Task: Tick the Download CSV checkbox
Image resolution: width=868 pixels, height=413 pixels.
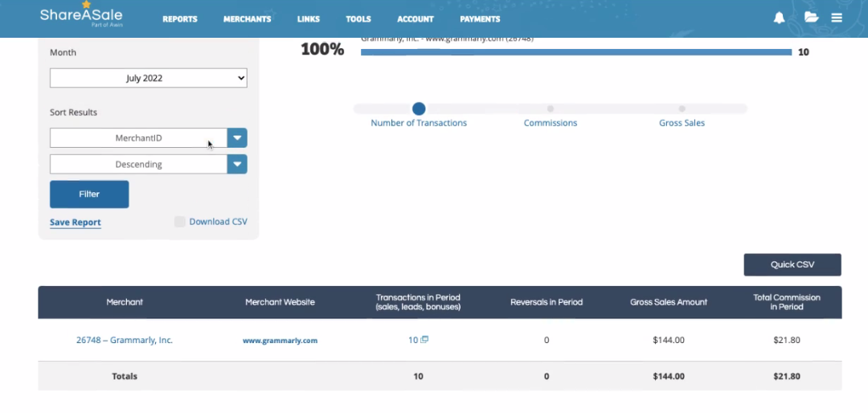Action: point(180,222)
